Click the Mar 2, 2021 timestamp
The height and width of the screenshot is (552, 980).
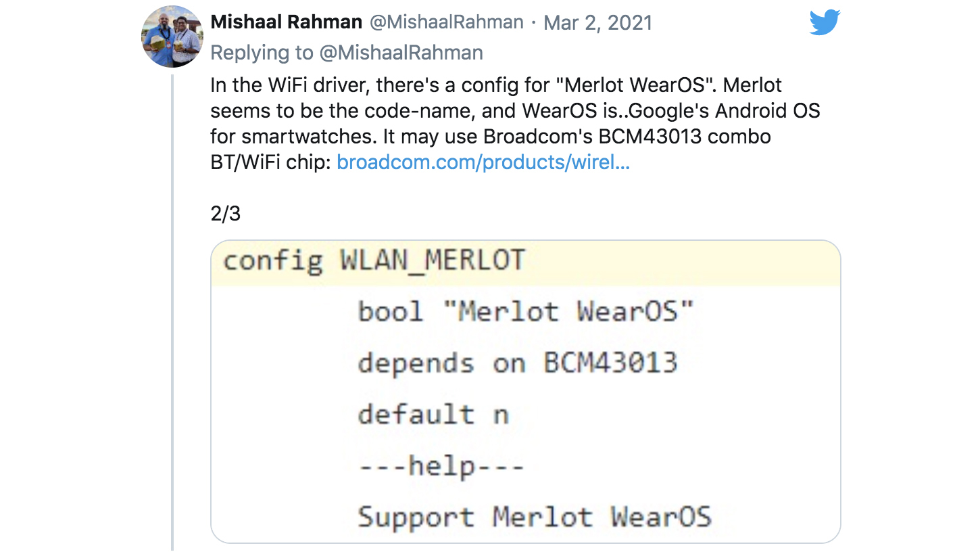pos(597,22)
